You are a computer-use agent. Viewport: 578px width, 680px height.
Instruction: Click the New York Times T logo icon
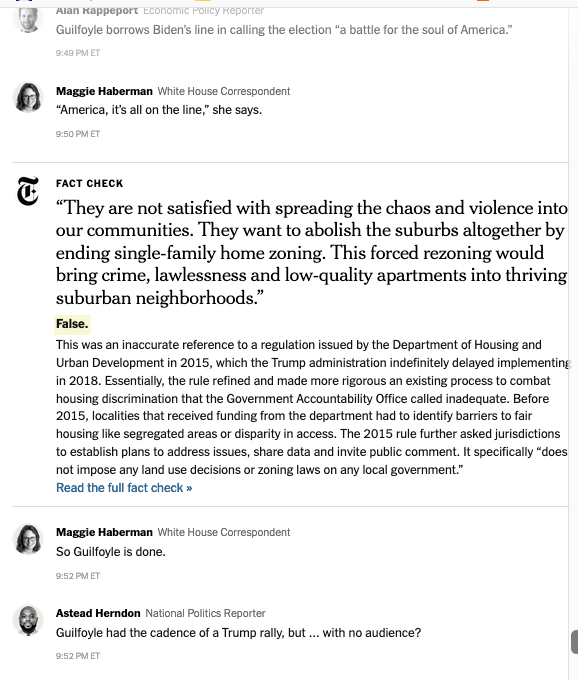28,191
